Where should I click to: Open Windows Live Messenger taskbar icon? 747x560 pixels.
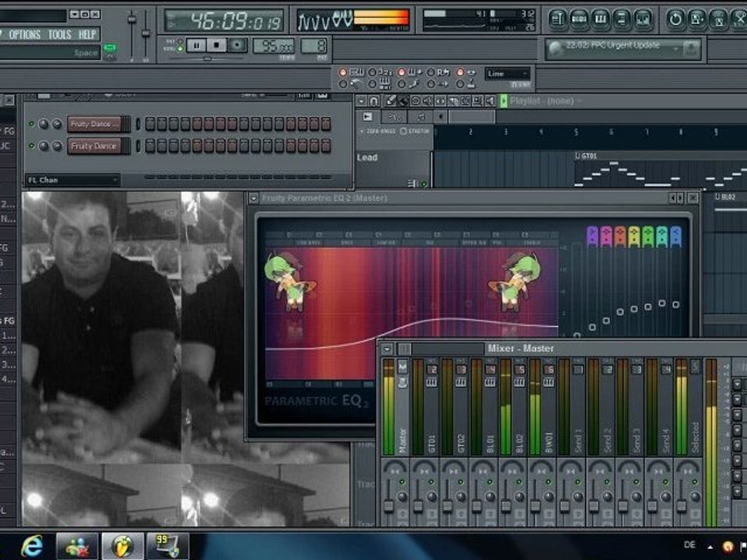click(77, 546)
